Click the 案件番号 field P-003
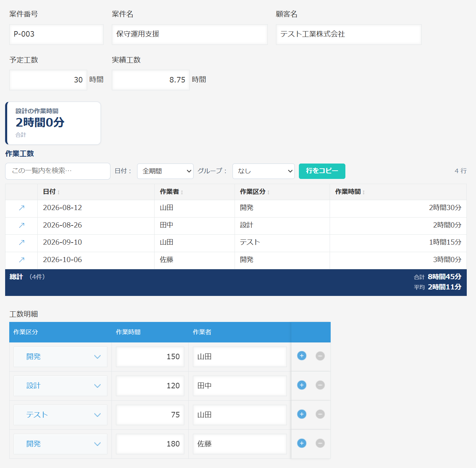The height and width of the screenshot is (468, 476). click(56, 34)
